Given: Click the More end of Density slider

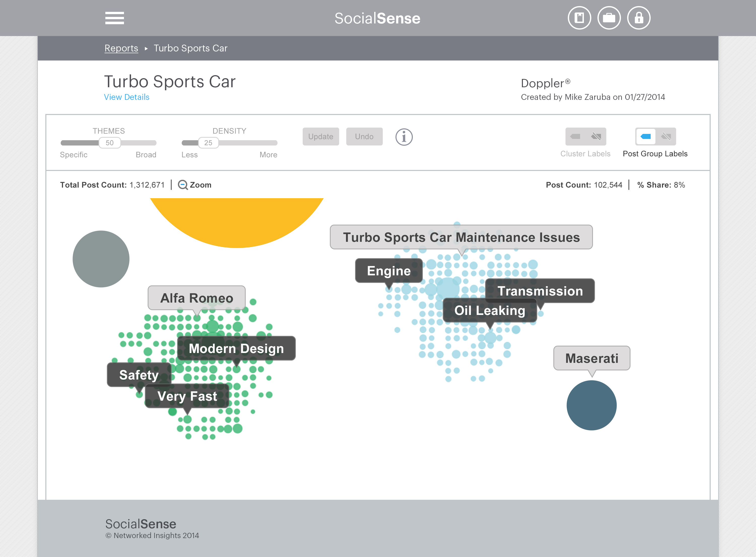Looking at the screenshot, I should click(268, 155).
